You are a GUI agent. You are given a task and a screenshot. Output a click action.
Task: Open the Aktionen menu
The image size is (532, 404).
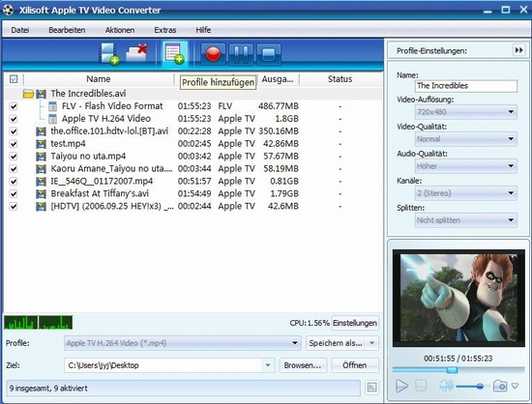(x=120, y=30)
